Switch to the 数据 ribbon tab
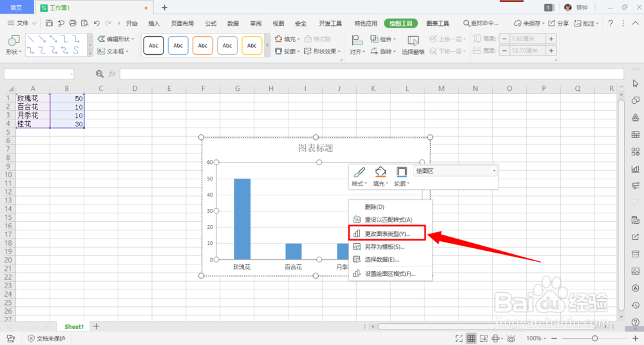644x345 pixels. coord(233,23)
